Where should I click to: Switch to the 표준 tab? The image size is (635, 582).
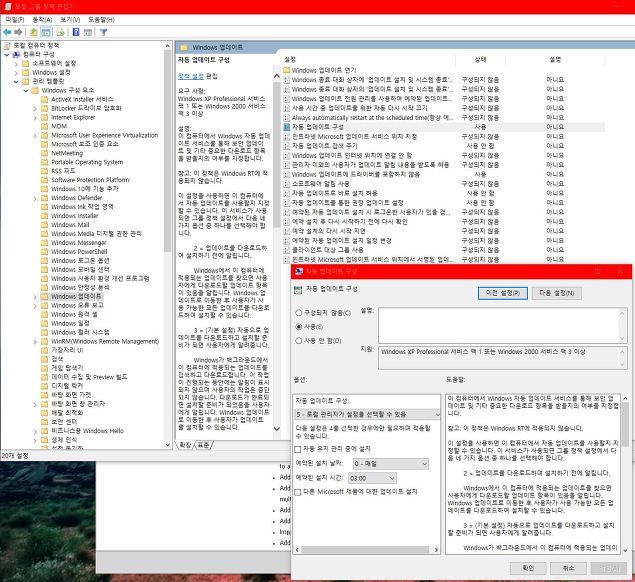click(204, 445)
